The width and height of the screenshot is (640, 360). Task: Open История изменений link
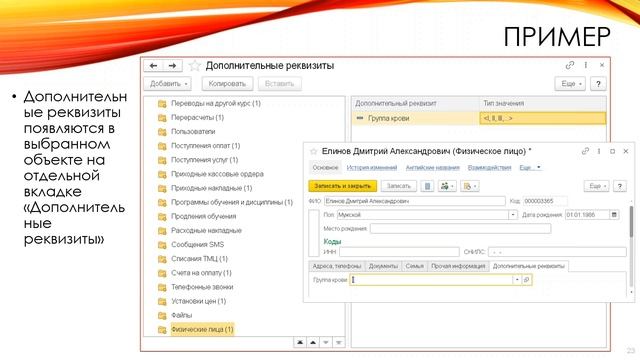372,168
